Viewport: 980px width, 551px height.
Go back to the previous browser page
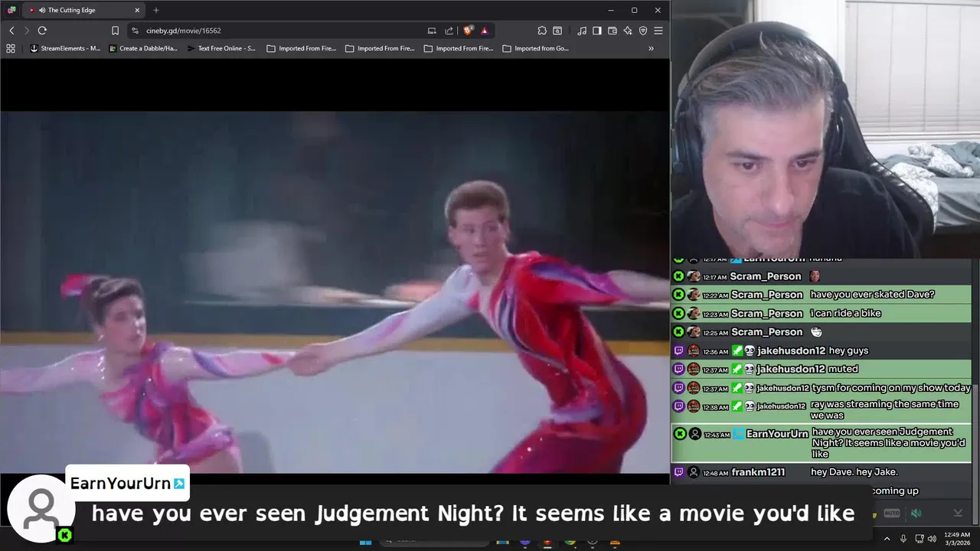pyautogui.click(x=11, y=31)
